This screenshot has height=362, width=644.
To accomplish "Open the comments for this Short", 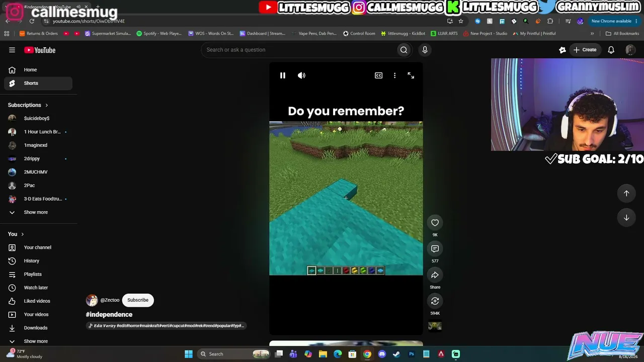I will (435, 248).
